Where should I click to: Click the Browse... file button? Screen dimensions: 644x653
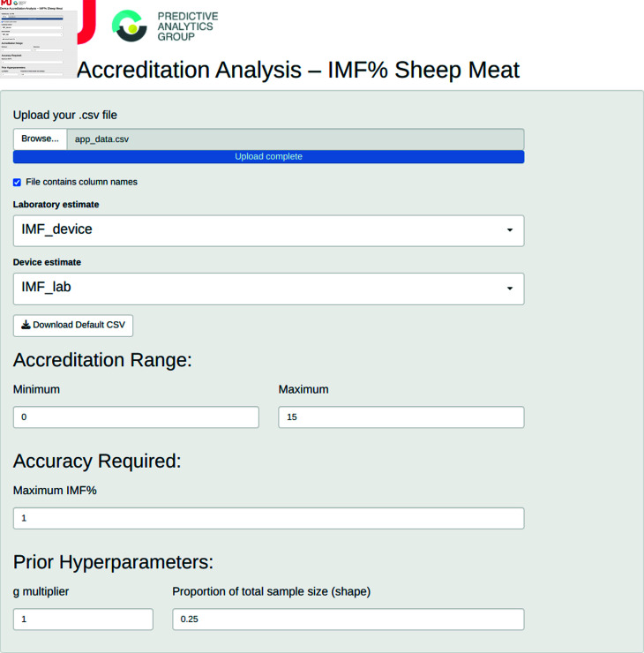click(40, 139)
